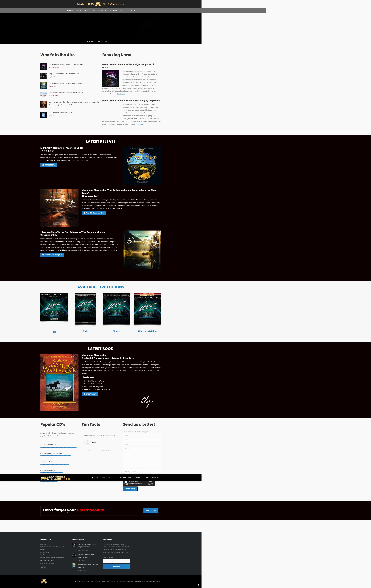Screen dimensions: 371x588
Task: Open Autumn Song on Major Streaming Platforms thumbnail
Action: click(43, 104)
